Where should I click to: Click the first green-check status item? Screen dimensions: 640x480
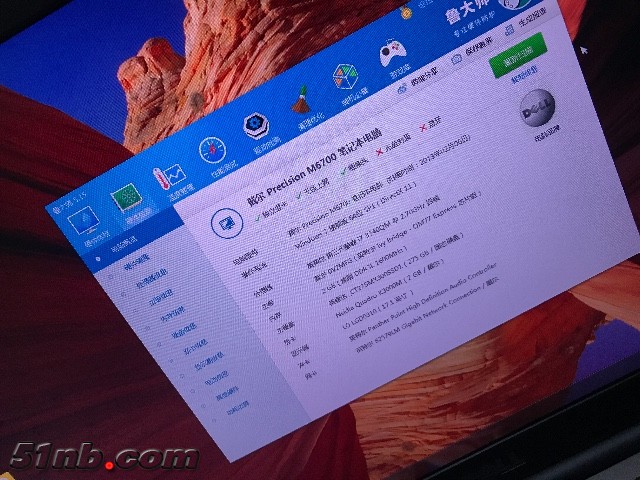tap(271, 210)
